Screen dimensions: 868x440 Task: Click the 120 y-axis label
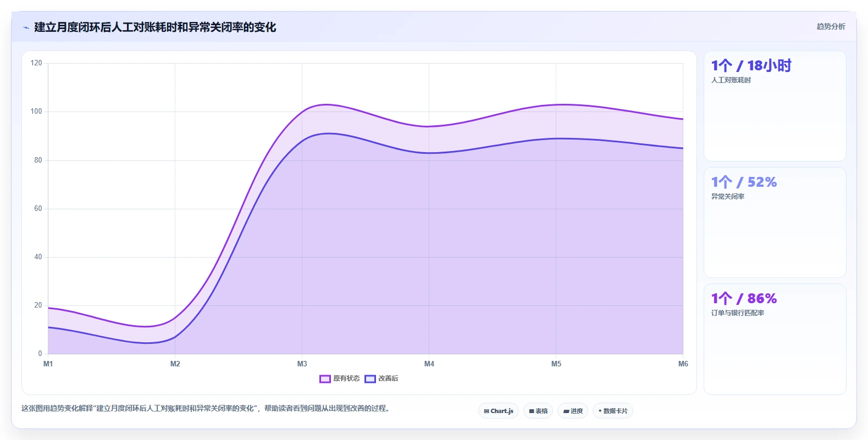(36, 63)
